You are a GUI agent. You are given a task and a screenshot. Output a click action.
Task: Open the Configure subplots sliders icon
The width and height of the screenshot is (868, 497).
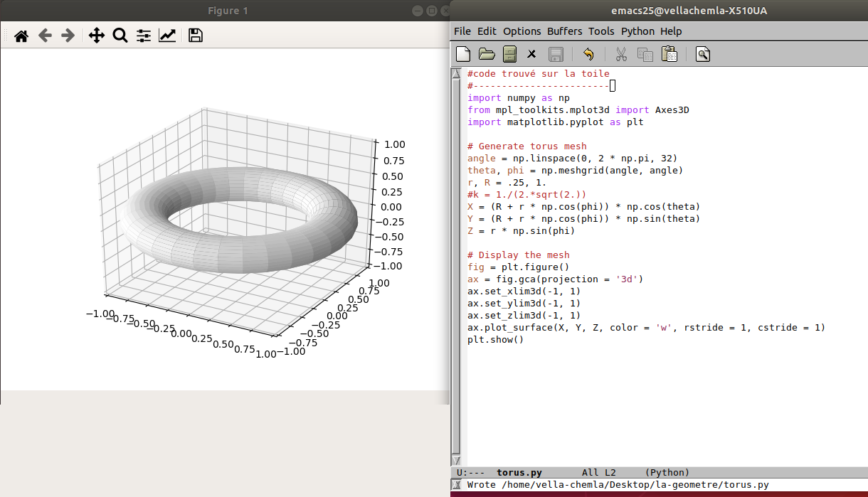(x=144, y=36)
